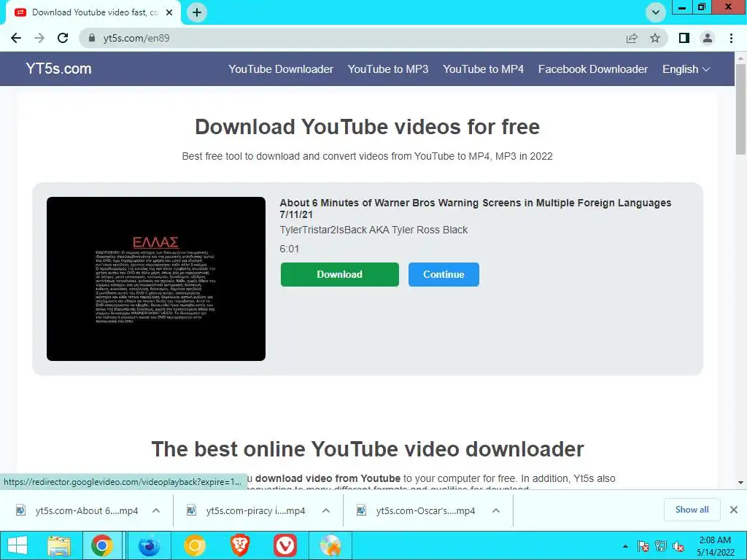
Task: Expand options for yt5s.com-Oscar's....mp4 download
Action: pyautogui.click(x=496, y=510)
